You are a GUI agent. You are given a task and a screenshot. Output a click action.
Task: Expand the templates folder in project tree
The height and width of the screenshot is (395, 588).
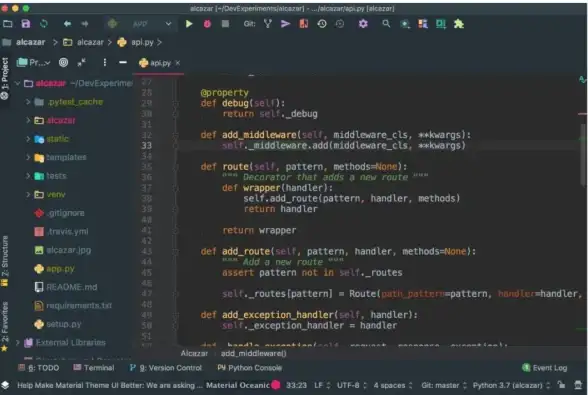click(28, 157)
